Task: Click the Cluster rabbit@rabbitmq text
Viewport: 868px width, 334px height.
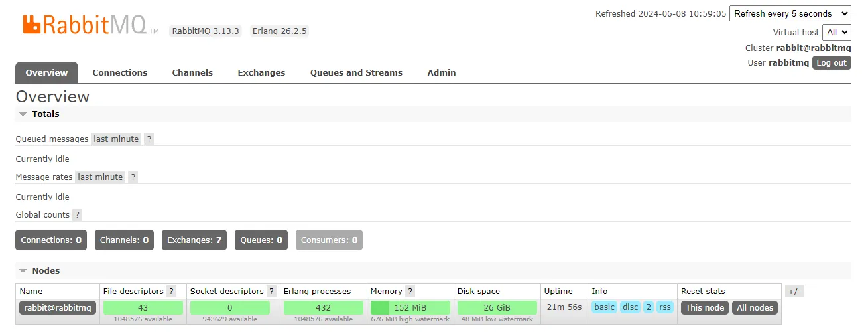Action: (798, 48)
